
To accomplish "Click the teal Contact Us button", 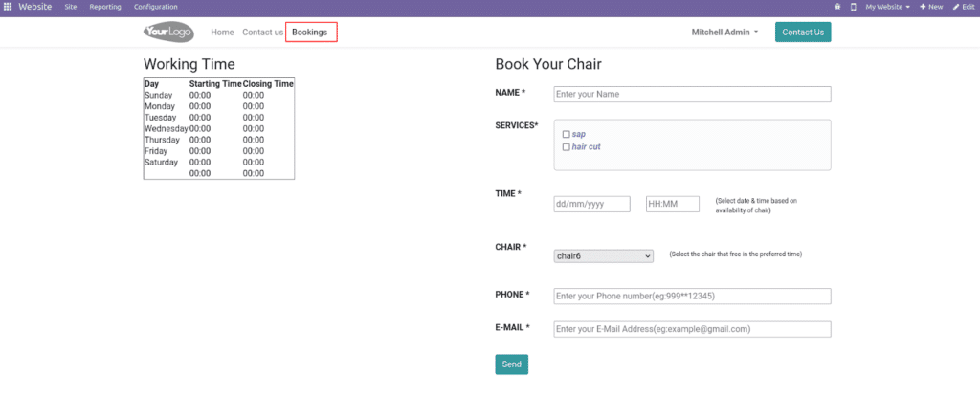I will [802, 33].
